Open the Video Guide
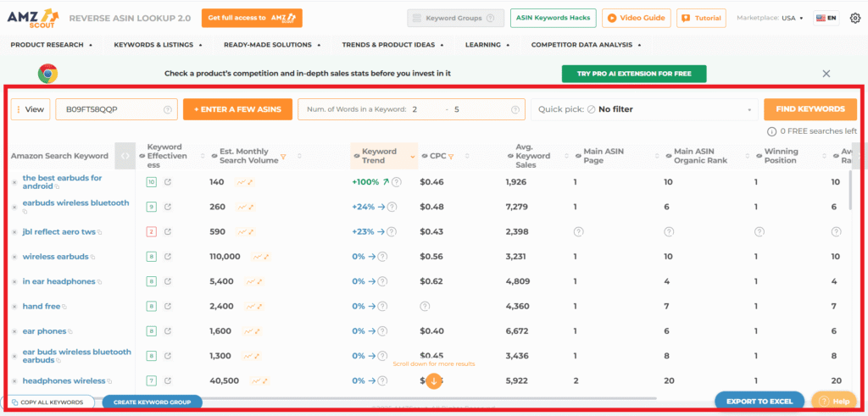868x416 pixels. tap(637, 18)
